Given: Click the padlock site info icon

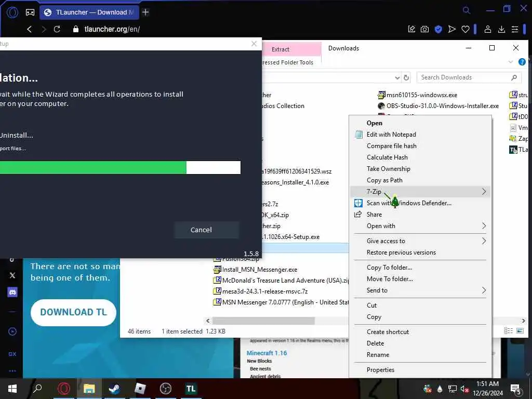Looking at the screenshot, I should [76, 29].
